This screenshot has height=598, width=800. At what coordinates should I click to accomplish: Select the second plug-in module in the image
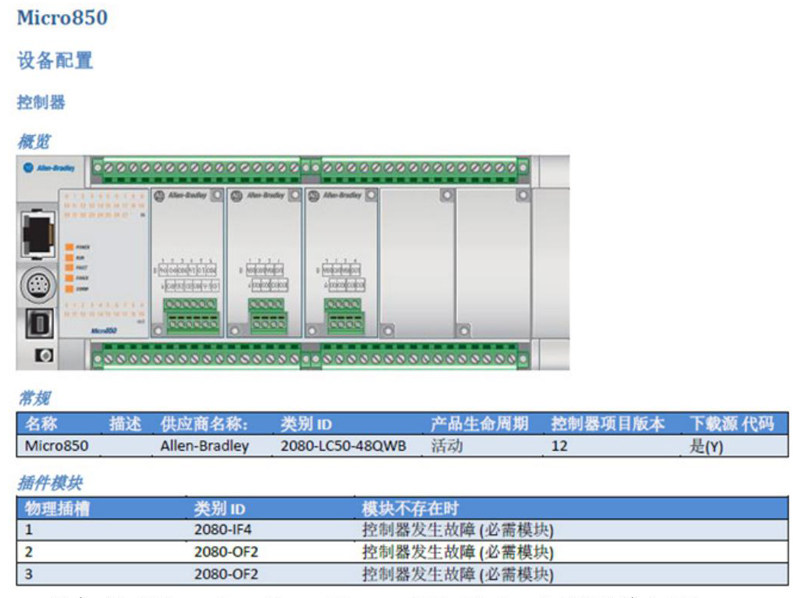[264, 262]
